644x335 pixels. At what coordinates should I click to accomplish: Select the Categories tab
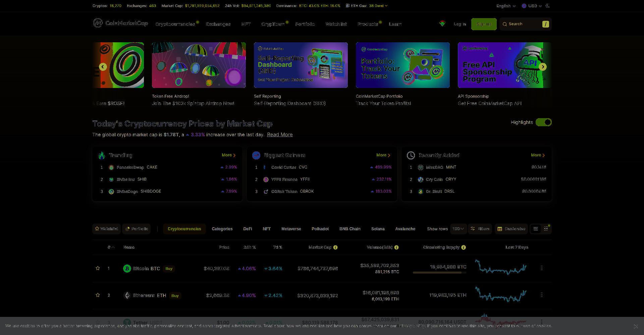pyautogui.click(x=222, y=229)
